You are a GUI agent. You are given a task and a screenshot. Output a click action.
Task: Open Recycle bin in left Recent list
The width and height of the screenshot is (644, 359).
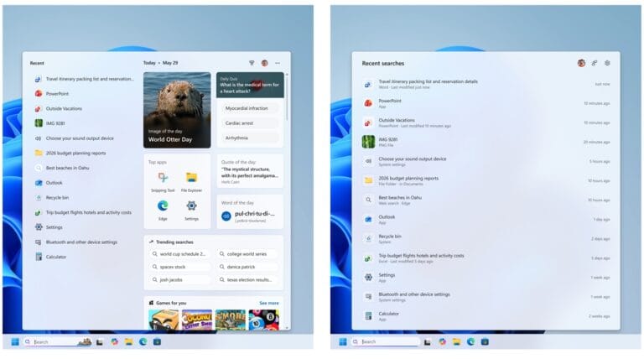tap(84, 198)
